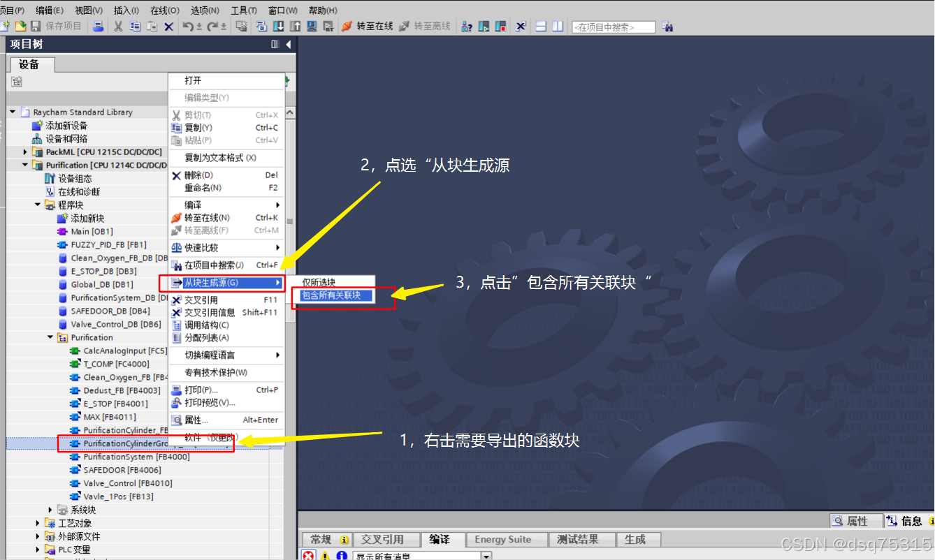Click the Start CPU icon
This screenshot has height=560, width=935.
[484, 27]
